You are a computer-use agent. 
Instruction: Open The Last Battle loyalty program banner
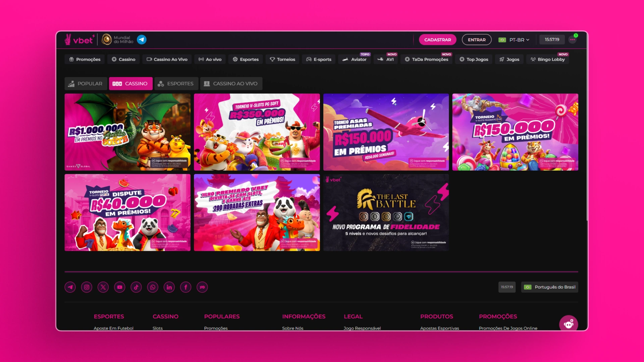coord(386,213)
